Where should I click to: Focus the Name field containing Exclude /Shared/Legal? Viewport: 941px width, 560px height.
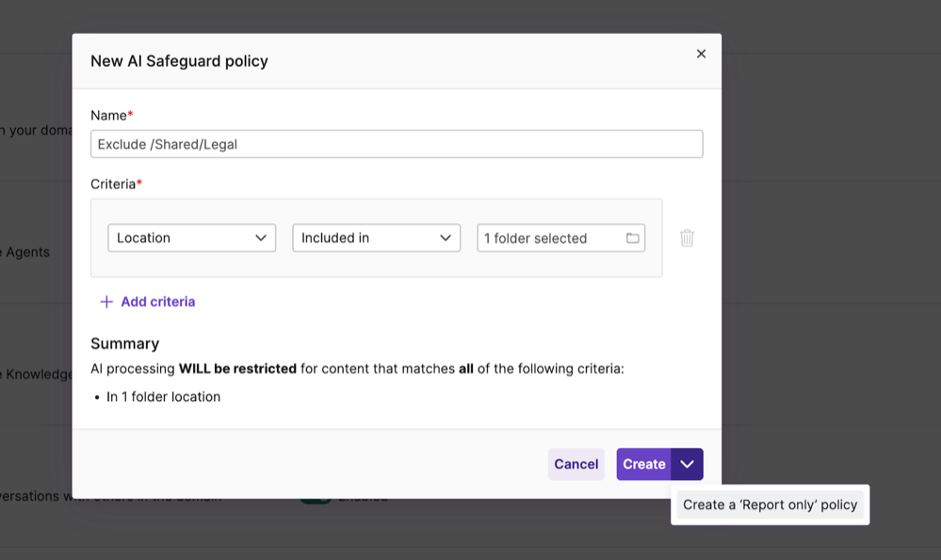tap(396, 144)
